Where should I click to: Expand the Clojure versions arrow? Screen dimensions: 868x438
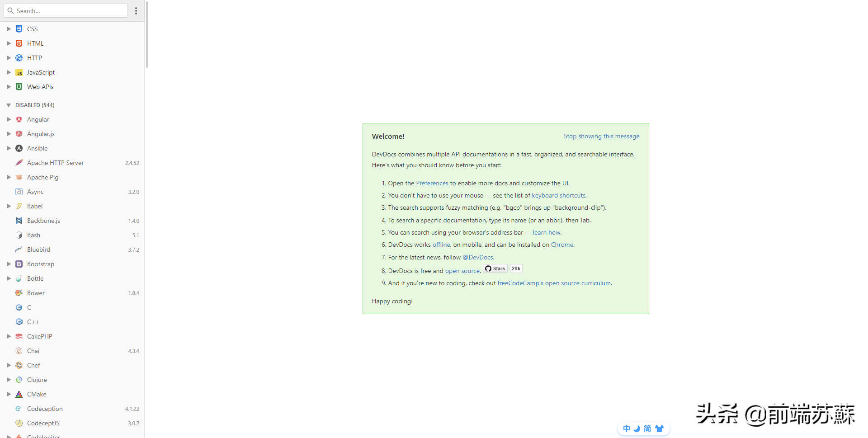pyautogui.click(x=9, y=380)
